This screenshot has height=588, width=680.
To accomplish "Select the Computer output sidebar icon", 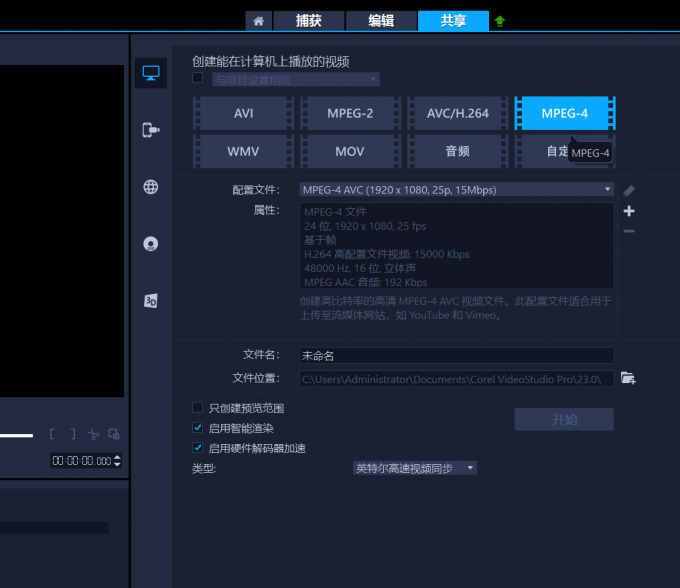I will pyautogui.click(x=151, y=73).
